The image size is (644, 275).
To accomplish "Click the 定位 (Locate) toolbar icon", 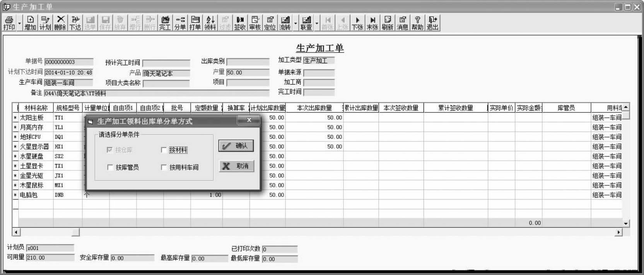I will (270, 23).
